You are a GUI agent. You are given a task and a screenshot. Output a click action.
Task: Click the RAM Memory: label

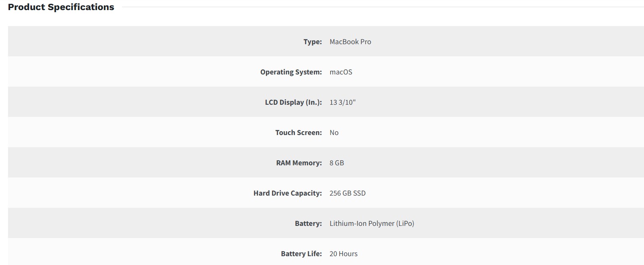click(299, 163)
